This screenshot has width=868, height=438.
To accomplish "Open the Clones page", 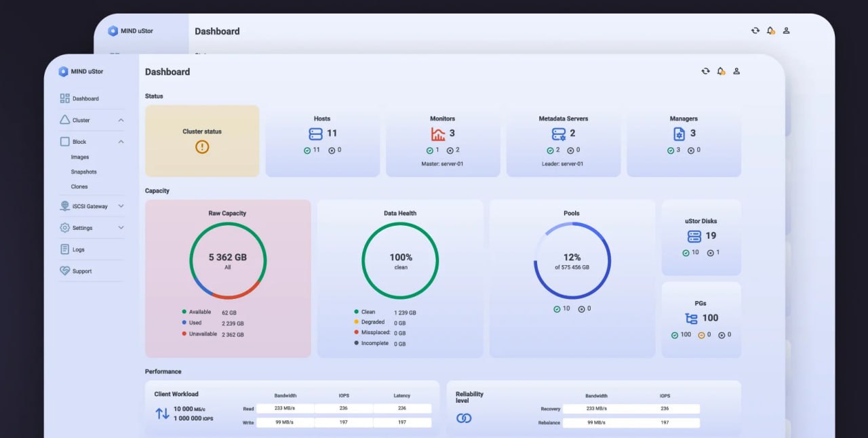I will coord(79,186).
